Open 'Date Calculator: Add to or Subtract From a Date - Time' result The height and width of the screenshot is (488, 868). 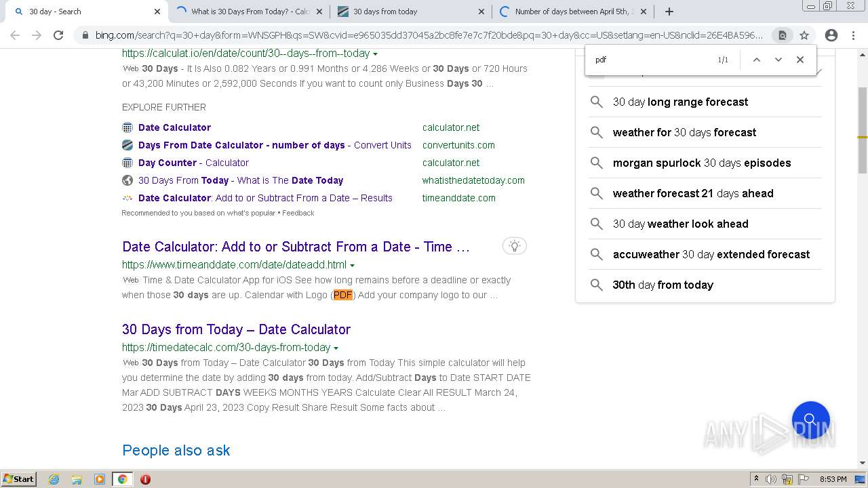pyautogui.click(x=296, y=247)
